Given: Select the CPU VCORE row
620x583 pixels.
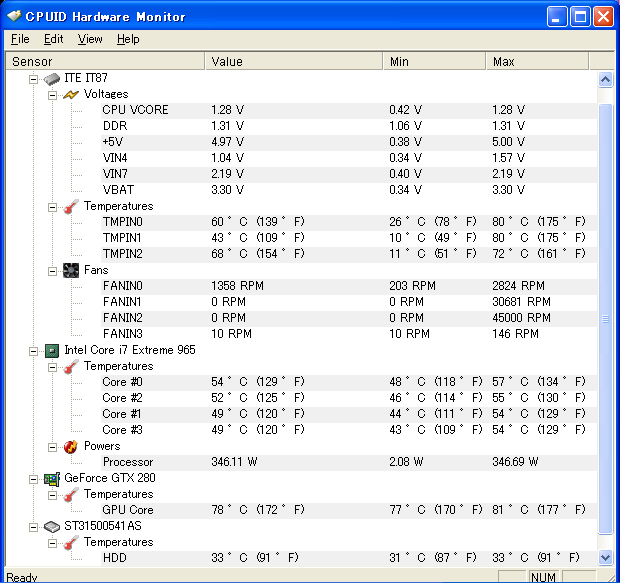Looking at the screenshot, I should point(135,110).
